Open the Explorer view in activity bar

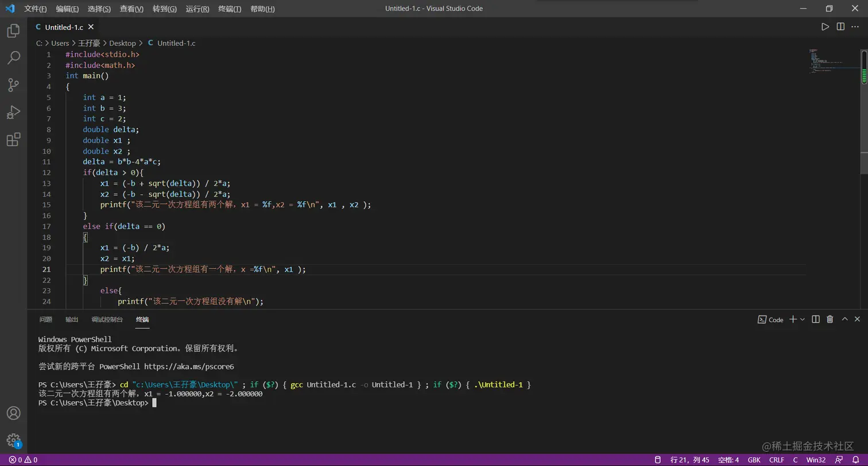13,31
